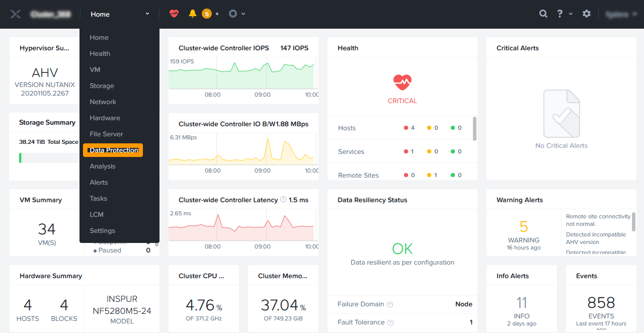Open the remote site connectivity warning alert

click(598, 220)
